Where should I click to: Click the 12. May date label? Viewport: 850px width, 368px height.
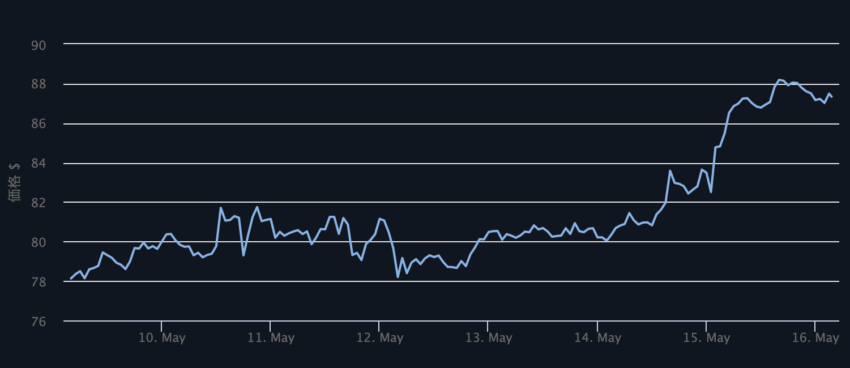(x=379, y=338)
